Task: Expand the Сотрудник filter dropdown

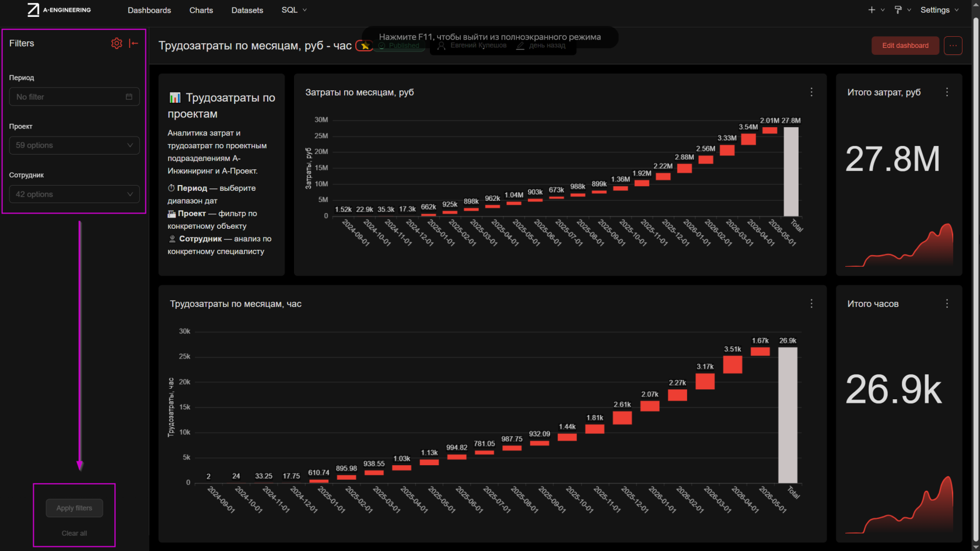Action: 74,194
